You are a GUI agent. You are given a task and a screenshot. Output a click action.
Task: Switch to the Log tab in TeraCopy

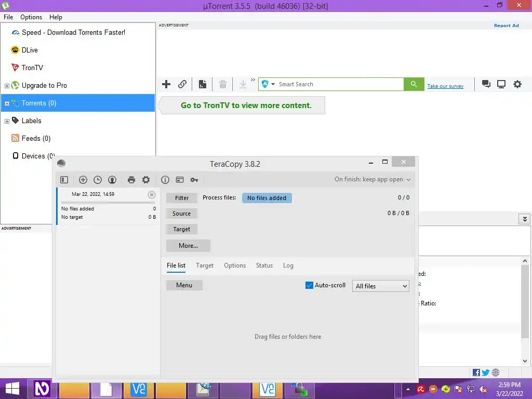(x=288, y=265)
